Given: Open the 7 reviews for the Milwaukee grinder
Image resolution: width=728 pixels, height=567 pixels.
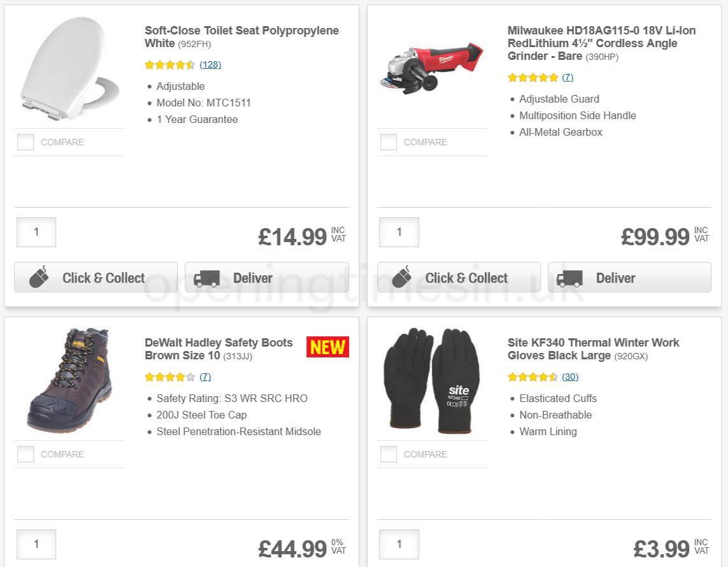Looking at the screenshot, I should 566,77.
